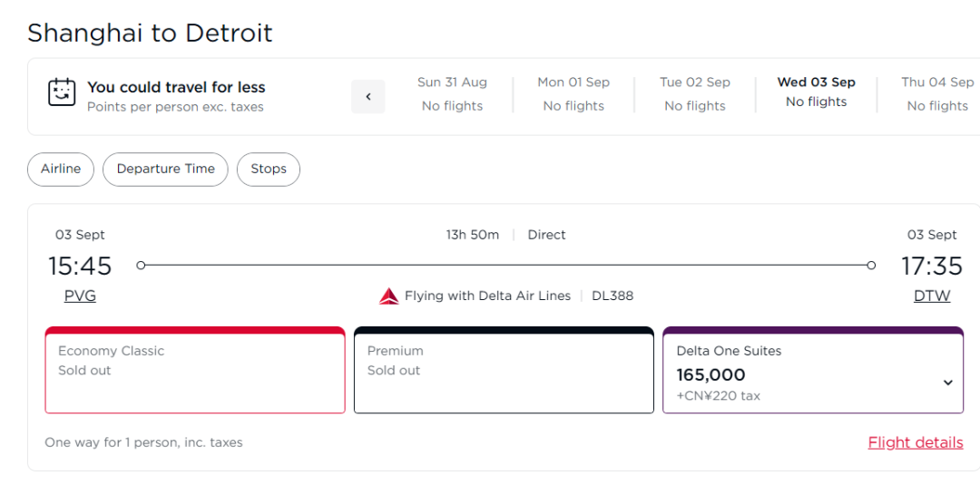Open the Stops filter
This screenshot has width=980, height=495.
tap(269, 170)
